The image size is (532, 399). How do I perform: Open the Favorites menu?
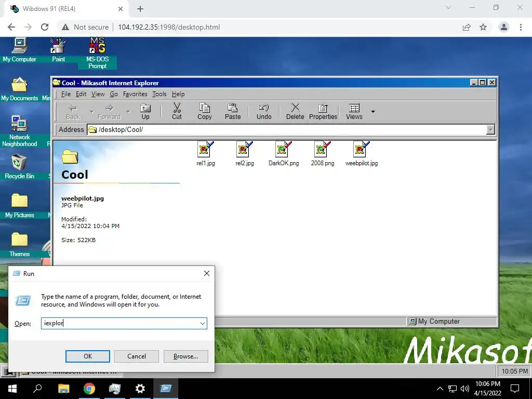(135, 94)
